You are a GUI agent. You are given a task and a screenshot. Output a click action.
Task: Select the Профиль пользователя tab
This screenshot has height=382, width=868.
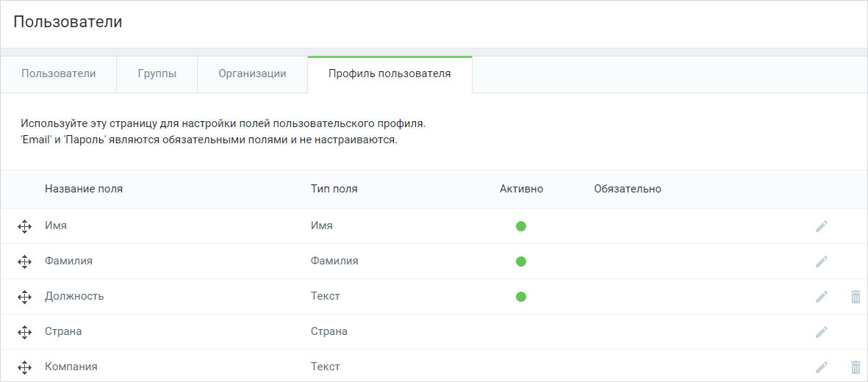tap(390, 73)
